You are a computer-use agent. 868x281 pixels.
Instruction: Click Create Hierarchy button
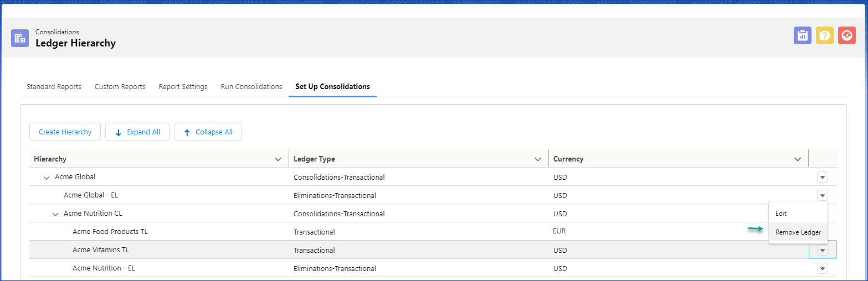point(65,132)
